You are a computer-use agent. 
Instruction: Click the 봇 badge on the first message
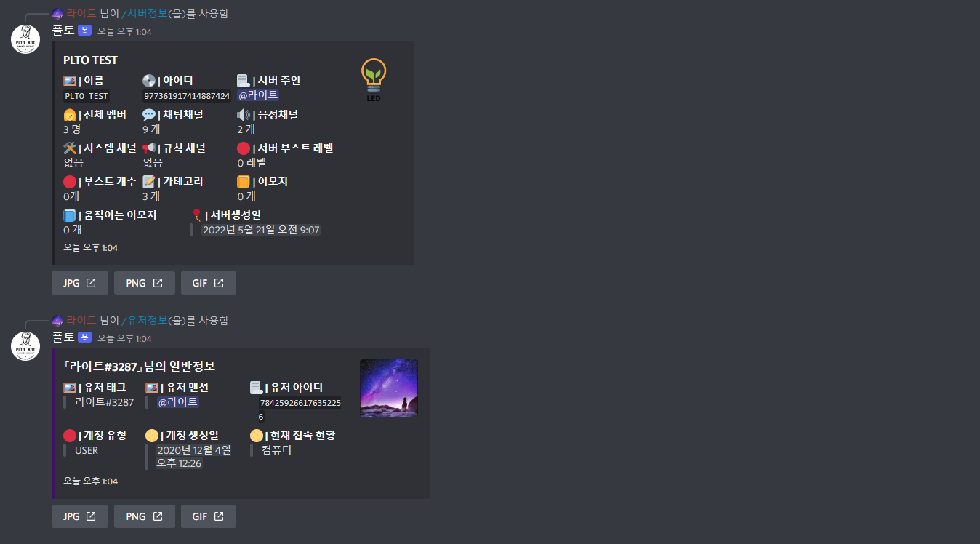coord(84,31)
